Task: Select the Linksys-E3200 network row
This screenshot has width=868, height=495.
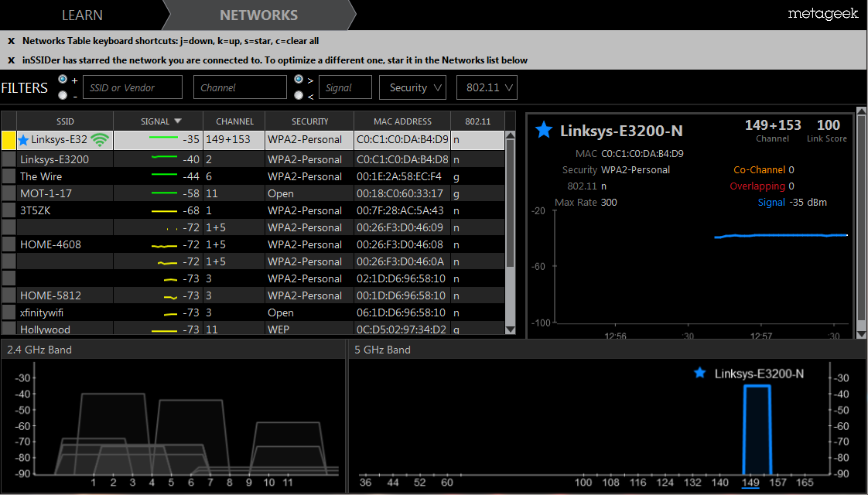Action: pyautogui.click(x=253, y=159)
